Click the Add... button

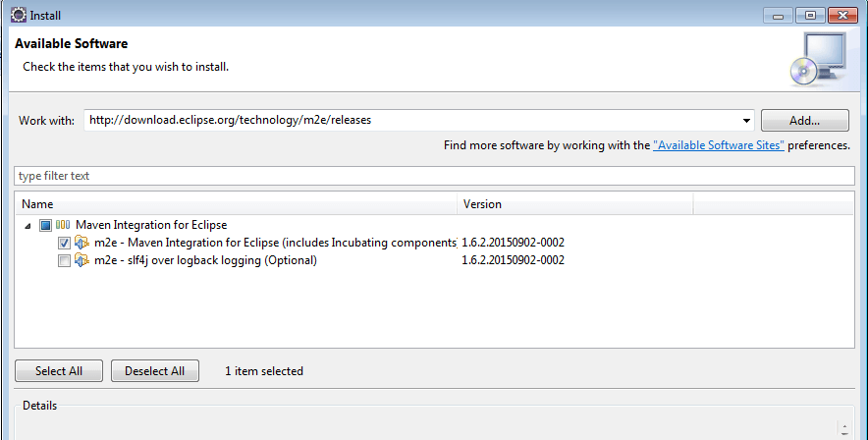(x=804, y=121)
